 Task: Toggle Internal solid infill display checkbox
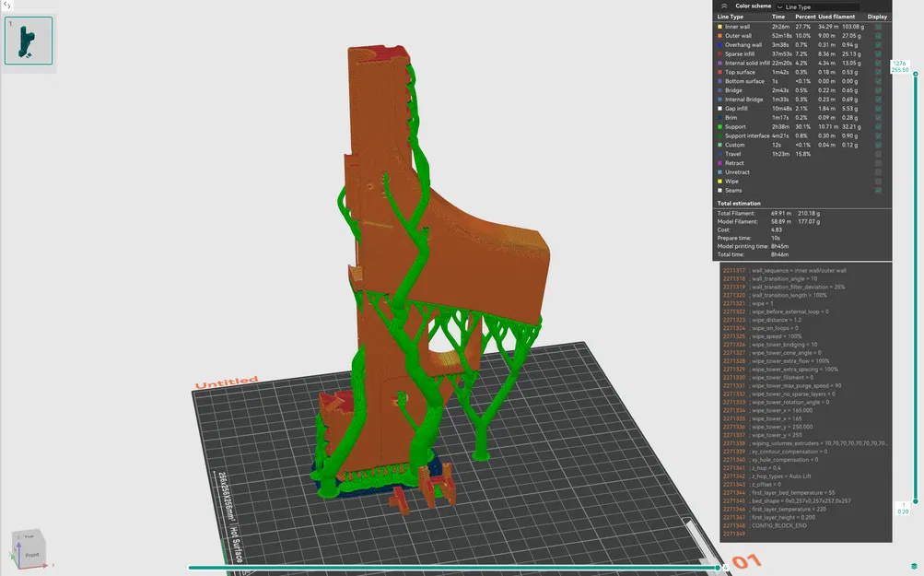coord(878,63)
